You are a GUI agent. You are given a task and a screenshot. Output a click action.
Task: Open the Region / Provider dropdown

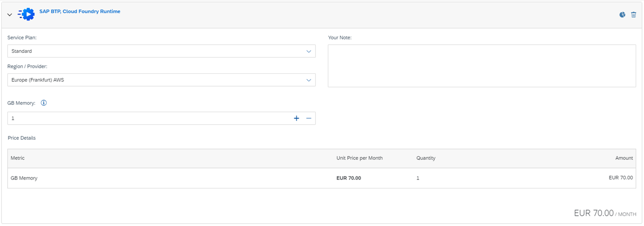click(x=161, y=80)
